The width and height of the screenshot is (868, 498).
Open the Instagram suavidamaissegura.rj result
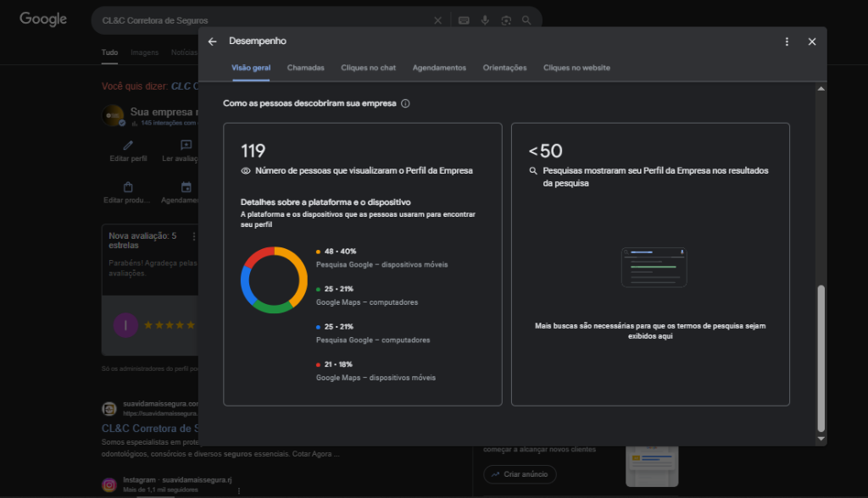pyautogui.click(x=177, y=479)
